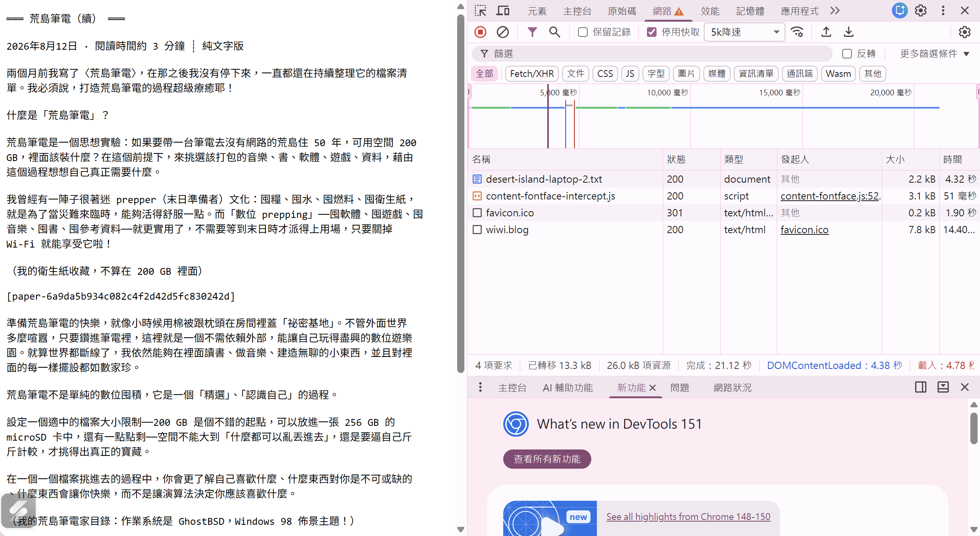Open the 效能 tab

[710, 11]
